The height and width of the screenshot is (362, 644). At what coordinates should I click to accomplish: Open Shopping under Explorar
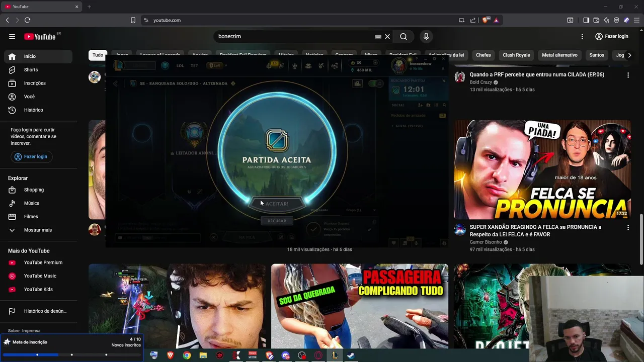click(38, 190)
